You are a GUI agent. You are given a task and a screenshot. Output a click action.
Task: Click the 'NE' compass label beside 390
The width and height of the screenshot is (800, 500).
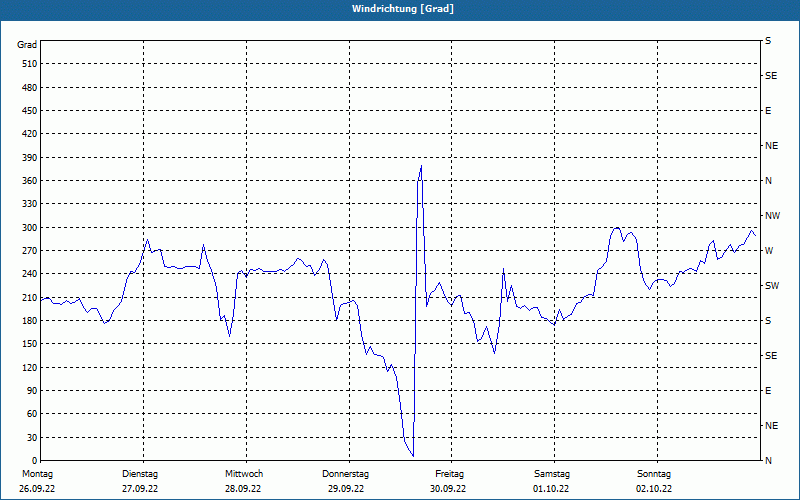point(771,146)
